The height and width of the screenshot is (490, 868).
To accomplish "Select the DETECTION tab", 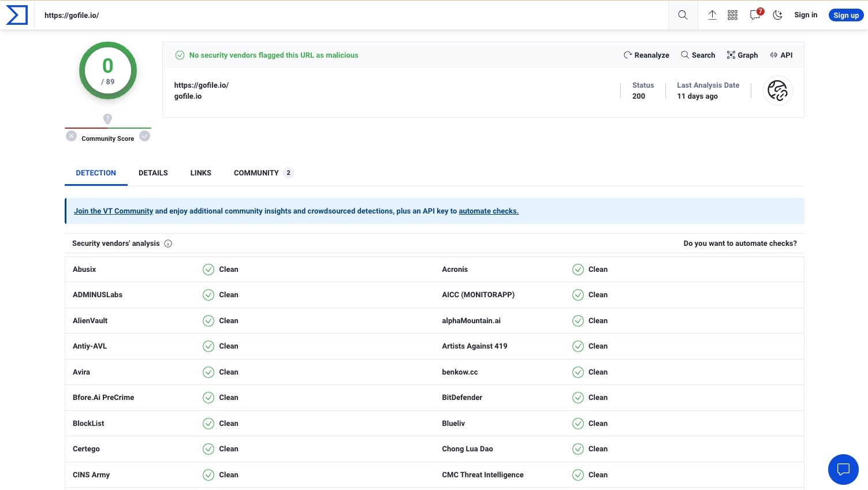I will click(96, 173).
